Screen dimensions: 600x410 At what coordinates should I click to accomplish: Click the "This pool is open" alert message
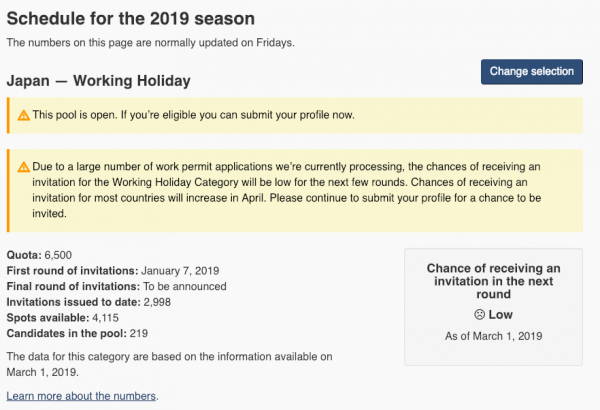point(193,116)
